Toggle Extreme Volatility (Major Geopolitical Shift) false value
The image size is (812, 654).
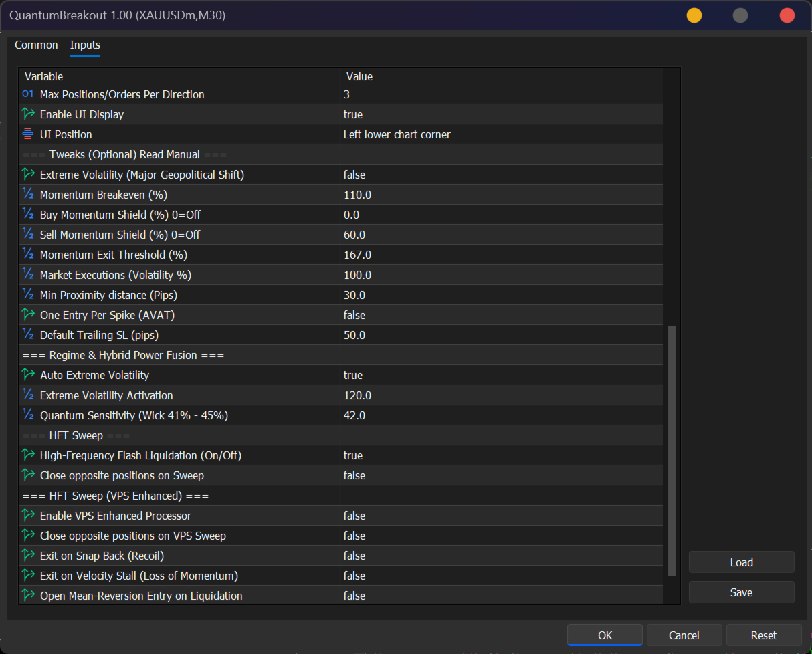click(x=501, y=175)
